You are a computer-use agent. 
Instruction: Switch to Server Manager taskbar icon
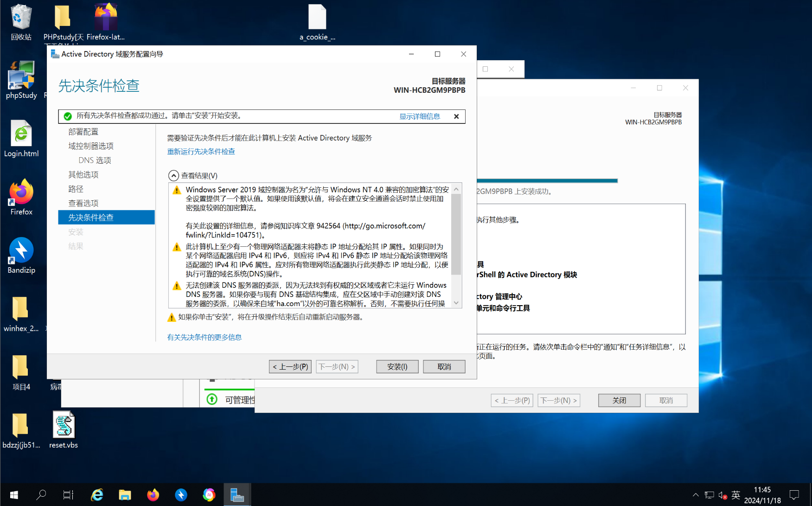tap(237, 495)
